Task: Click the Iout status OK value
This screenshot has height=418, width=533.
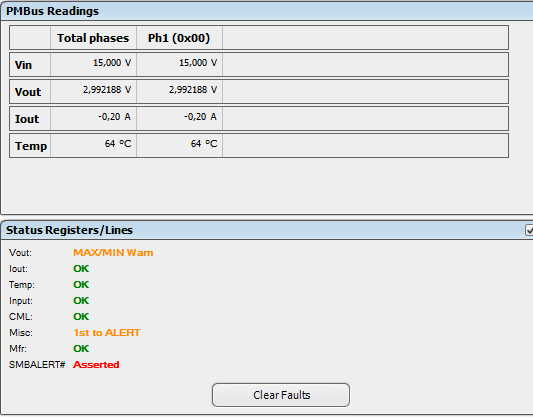Action: pos(81,268)
